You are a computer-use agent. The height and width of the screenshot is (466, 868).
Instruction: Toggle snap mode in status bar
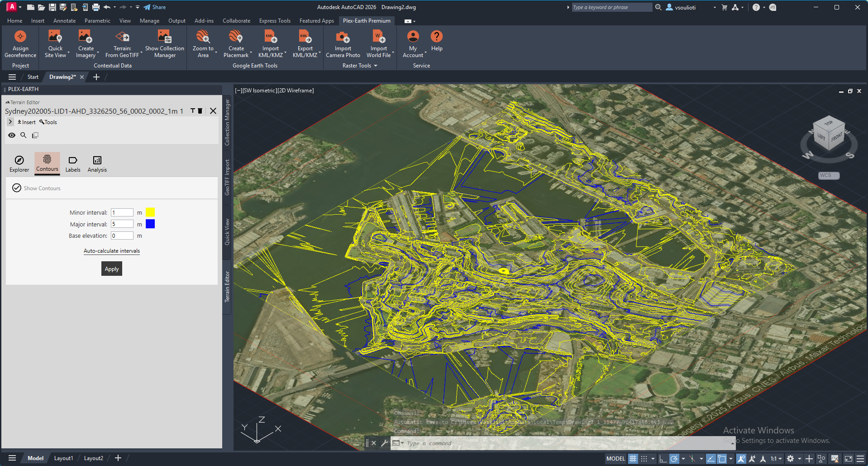click(x=644, y=458)
